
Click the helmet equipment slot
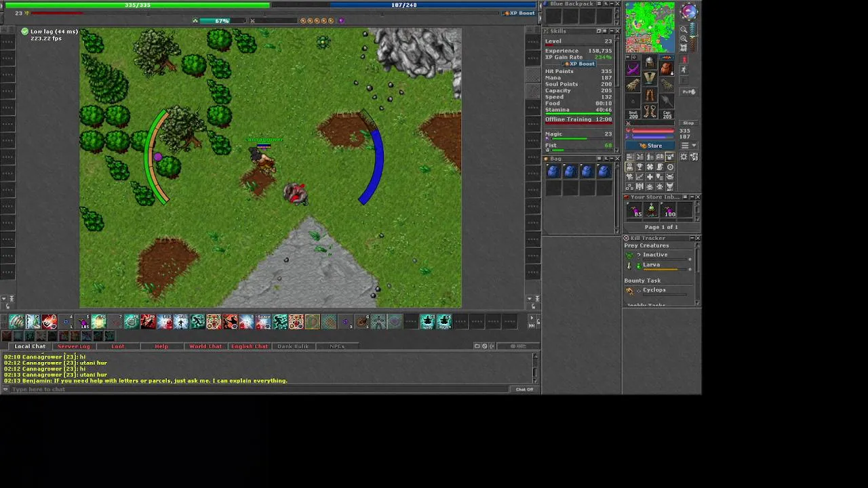tap(650, 62)
